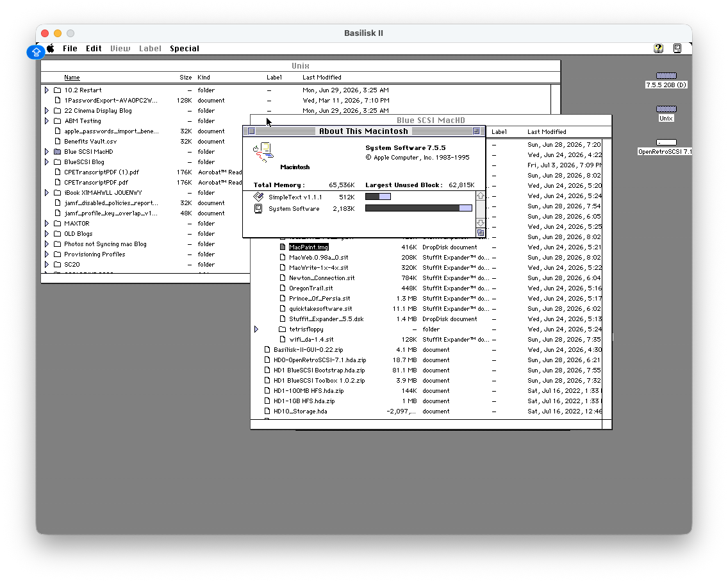Expand the MAXTOR folder
This screenshot has height=582, width=728.
coord(47,224)
